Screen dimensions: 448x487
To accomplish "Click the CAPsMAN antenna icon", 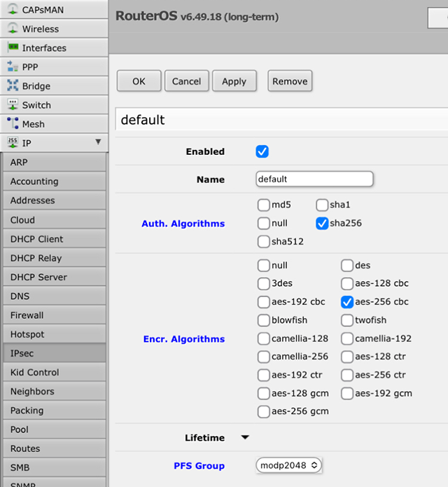I will pos(13,9).
